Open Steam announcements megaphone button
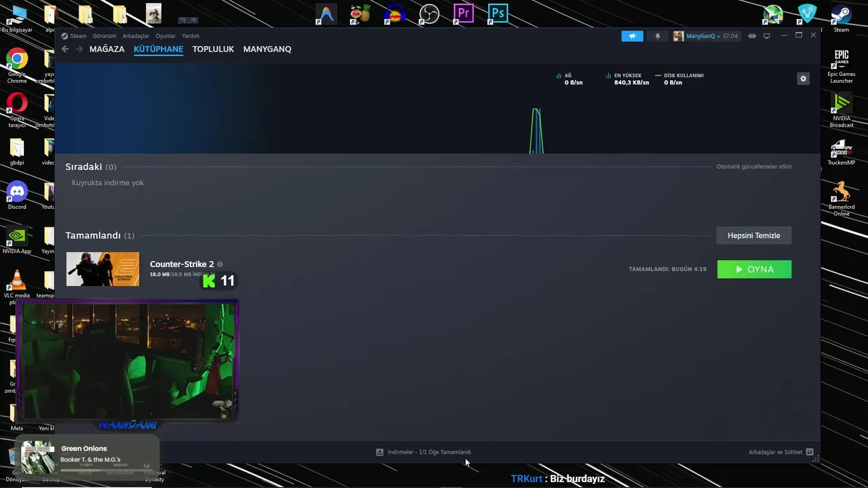The image size is (868, 488). click(632, 36)
